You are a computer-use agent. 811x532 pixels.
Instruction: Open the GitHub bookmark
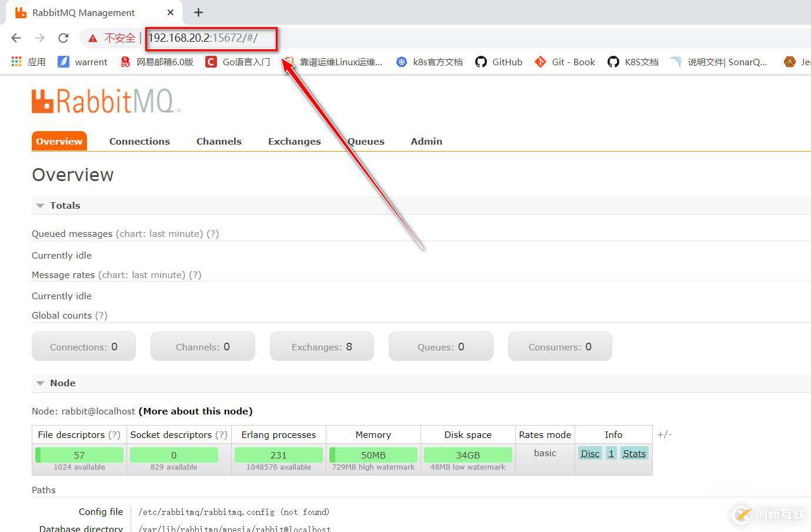(499, 62)
